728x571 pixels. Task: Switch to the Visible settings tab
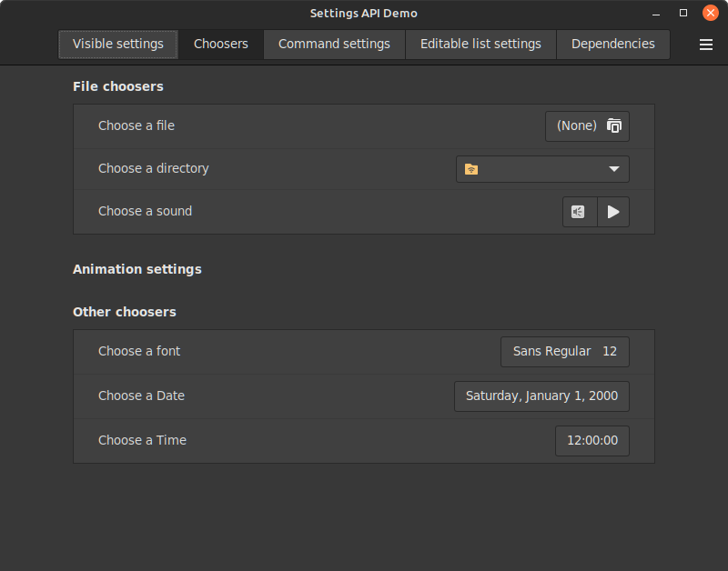pyautogui.click(x=117, y=44)
